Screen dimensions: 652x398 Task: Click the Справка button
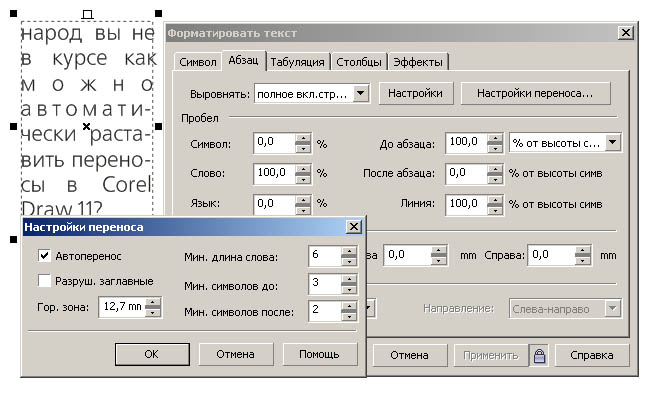pos(592,355)
